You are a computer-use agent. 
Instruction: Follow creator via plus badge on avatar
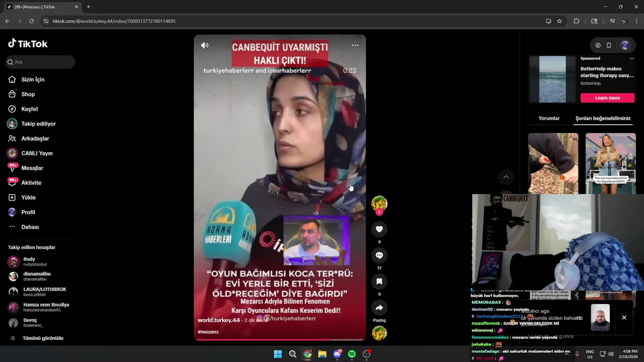click(379, 212)
